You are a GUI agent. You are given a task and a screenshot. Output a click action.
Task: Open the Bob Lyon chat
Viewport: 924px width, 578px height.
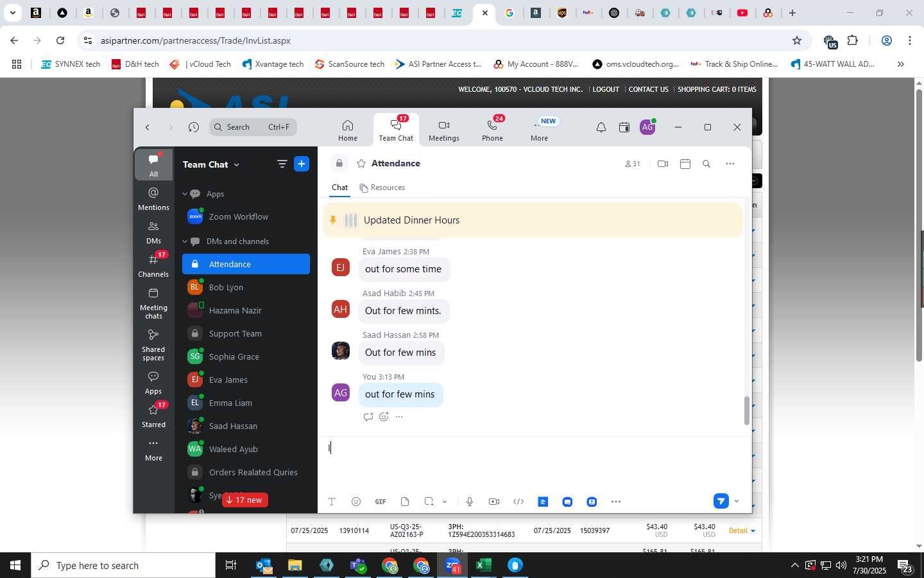pos(246,287)
